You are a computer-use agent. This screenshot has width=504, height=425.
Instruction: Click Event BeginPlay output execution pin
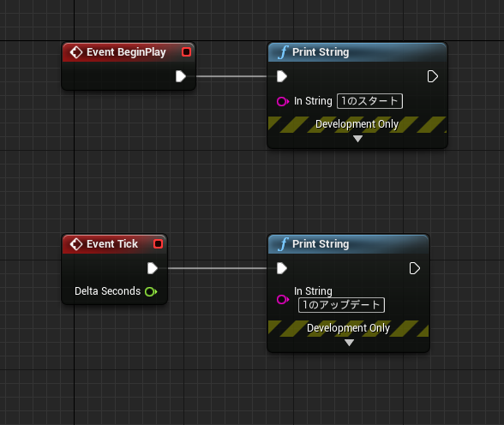181,76
